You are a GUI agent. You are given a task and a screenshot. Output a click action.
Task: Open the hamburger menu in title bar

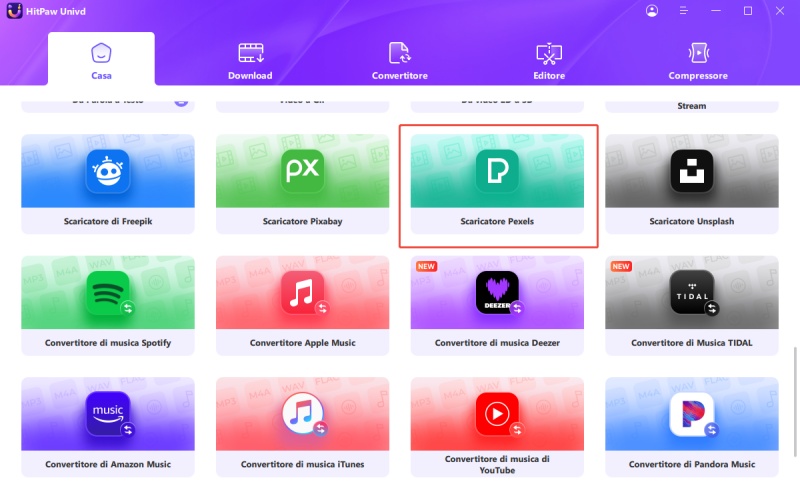pos(684,11)
